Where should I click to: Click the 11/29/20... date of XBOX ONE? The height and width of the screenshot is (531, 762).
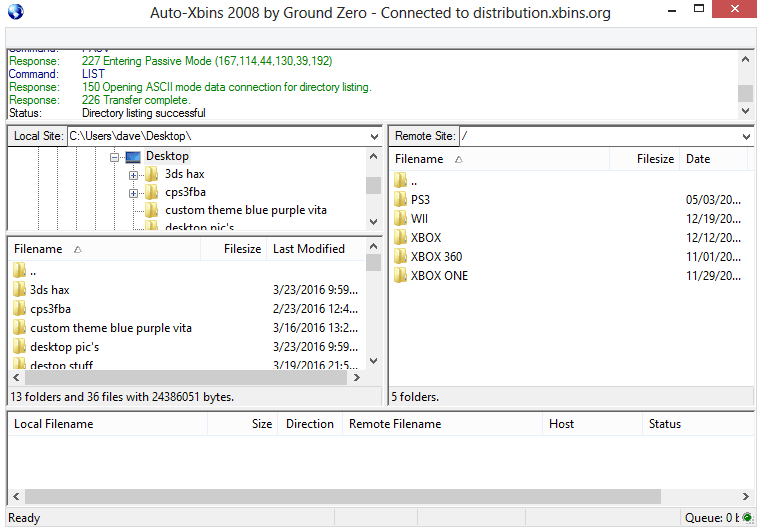713,275
